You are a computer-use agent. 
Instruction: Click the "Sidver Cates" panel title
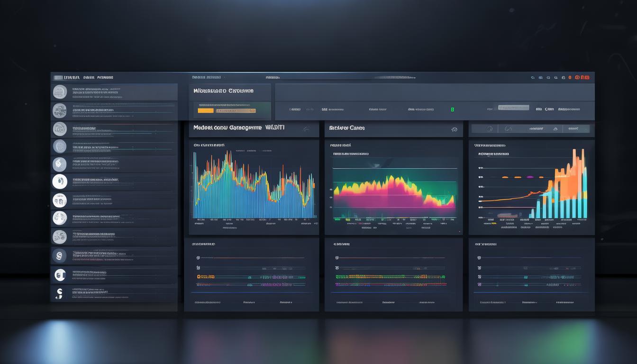pos(347,128)
